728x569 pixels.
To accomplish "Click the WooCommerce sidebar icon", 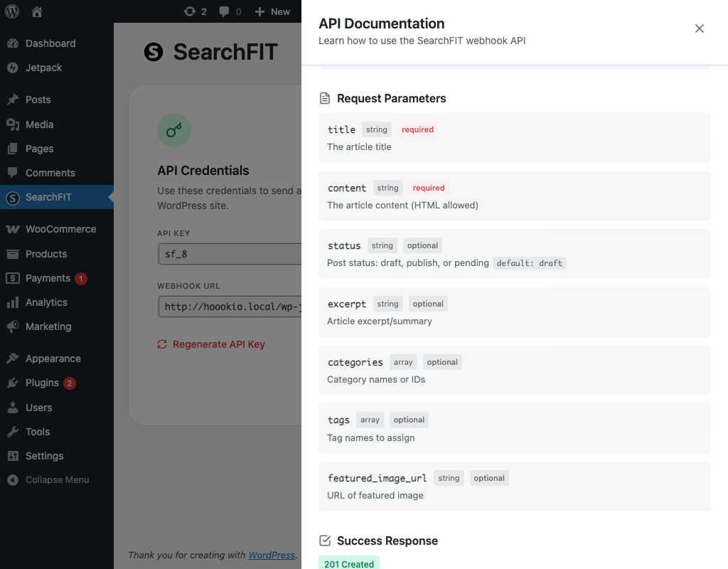I will (13, 229).
